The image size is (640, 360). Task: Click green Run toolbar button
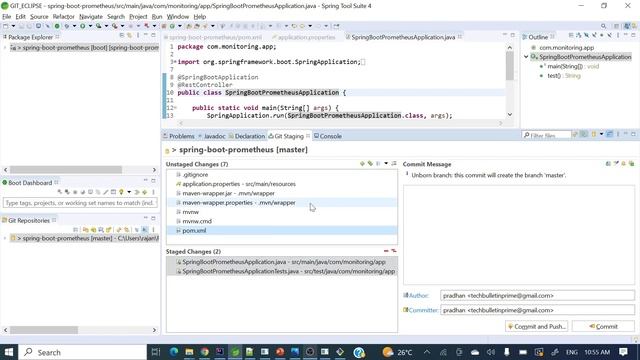click(82, 26)
